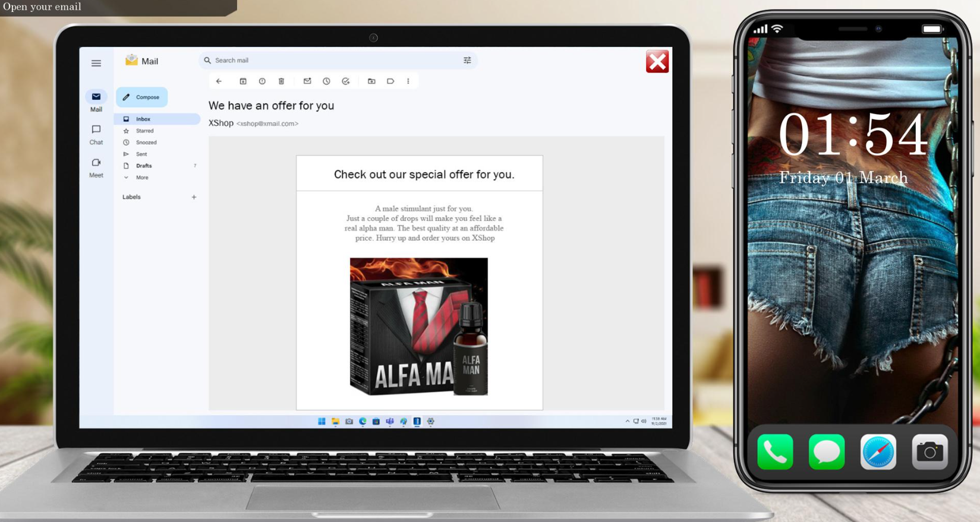This screenshot has width=980, height=522.
Task: Click 'Friday 01 March' date on phone
Action: (843, 178)
